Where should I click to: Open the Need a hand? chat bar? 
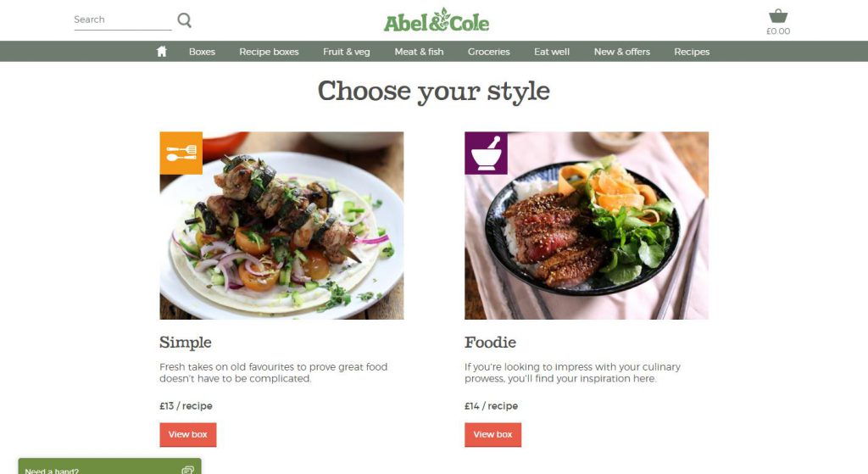[x=109, y=466]
